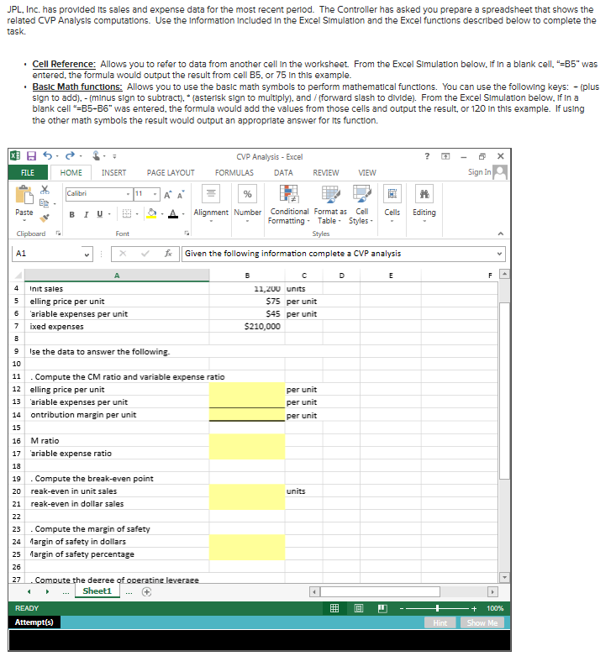
Task: Switch to the DATA tab
Action: (283, 173)
